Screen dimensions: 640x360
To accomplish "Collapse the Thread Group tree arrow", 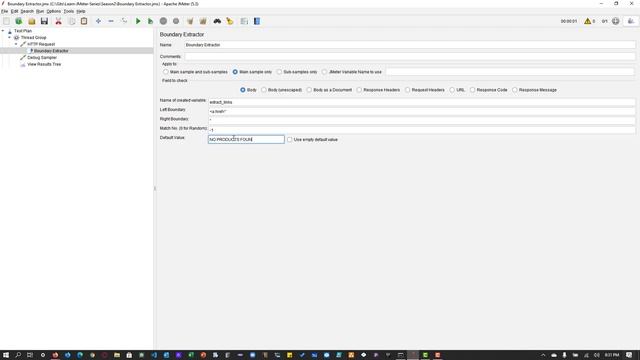I will pyautogui.click(x=9, y=37).
